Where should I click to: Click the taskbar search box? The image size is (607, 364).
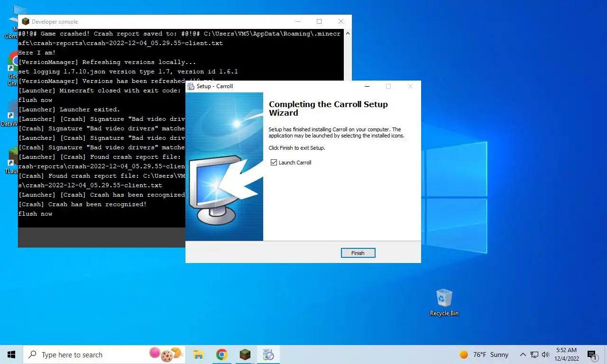tap(105, 355)
